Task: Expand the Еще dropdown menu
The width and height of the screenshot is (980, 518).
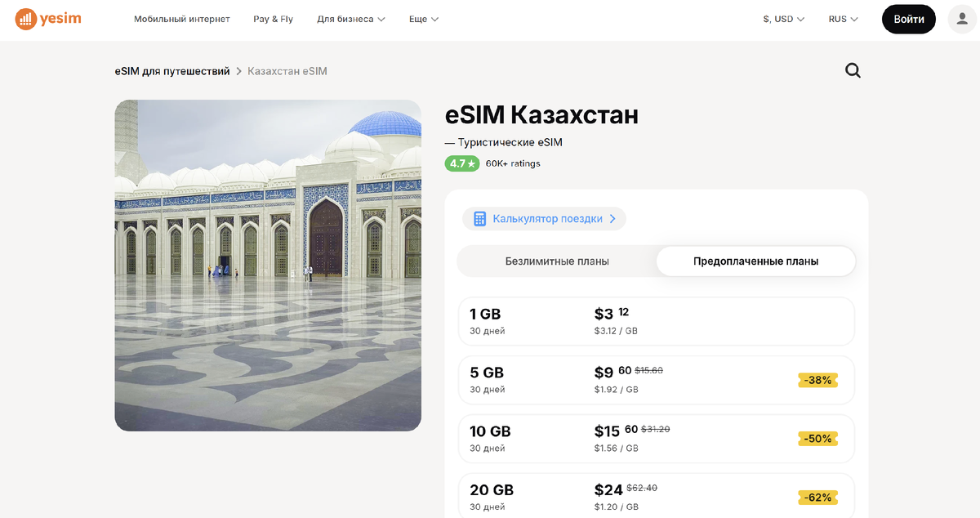Action: pyautogui.click(x=424, y=19)
